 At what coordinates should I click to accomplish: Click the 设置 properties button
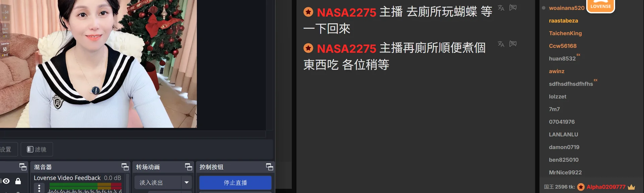coord(6,149)
